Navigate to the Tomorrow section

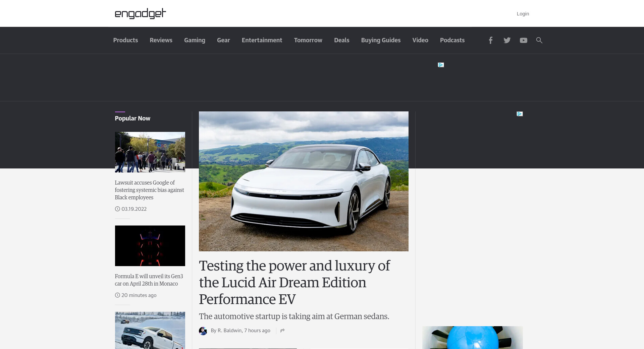tap(308, 40)
